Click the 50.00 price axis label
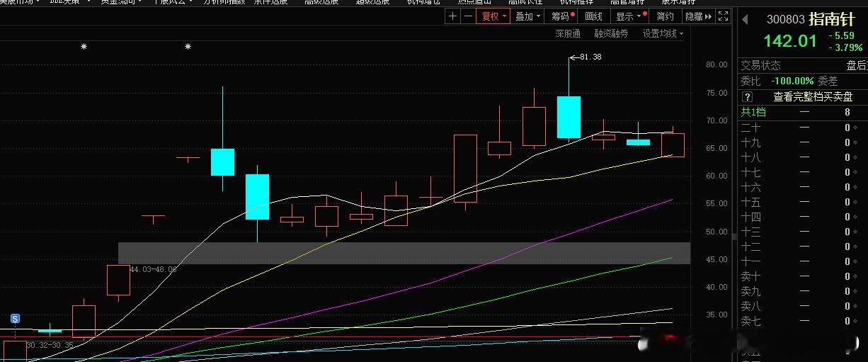The image size is (868, 362). point(716,232)
